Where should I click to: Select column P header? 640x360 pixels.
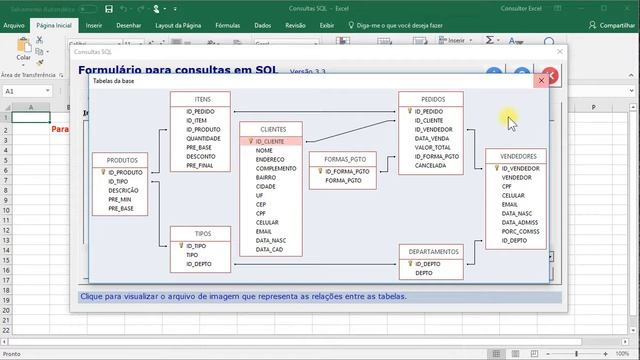pos(593,107)
